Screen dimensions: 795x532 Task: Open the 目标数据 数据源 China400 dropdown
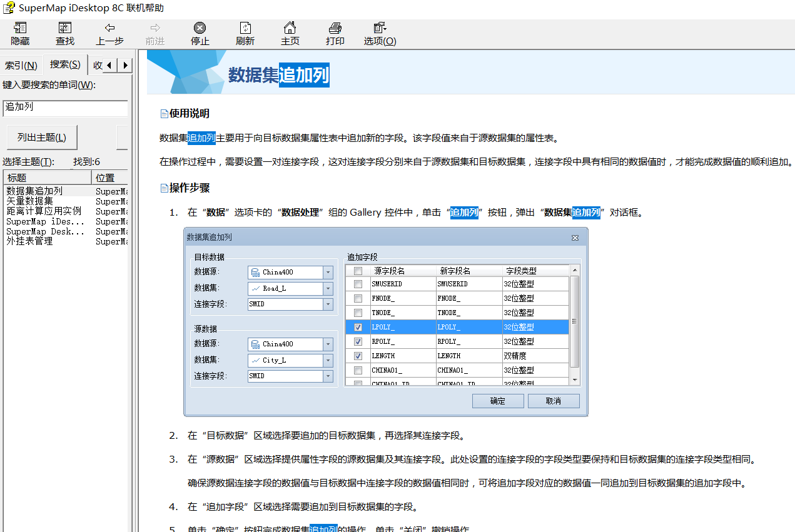[328, 273]
